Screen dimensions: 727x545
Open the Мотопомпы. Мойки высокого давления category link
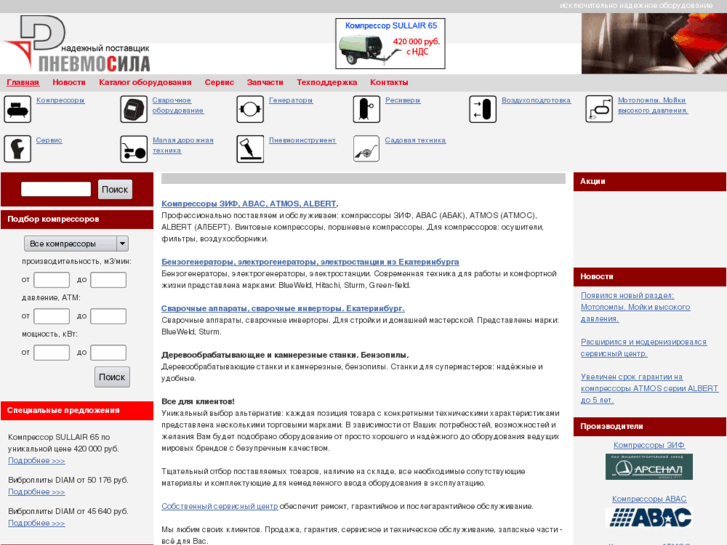tap(653, 105)
